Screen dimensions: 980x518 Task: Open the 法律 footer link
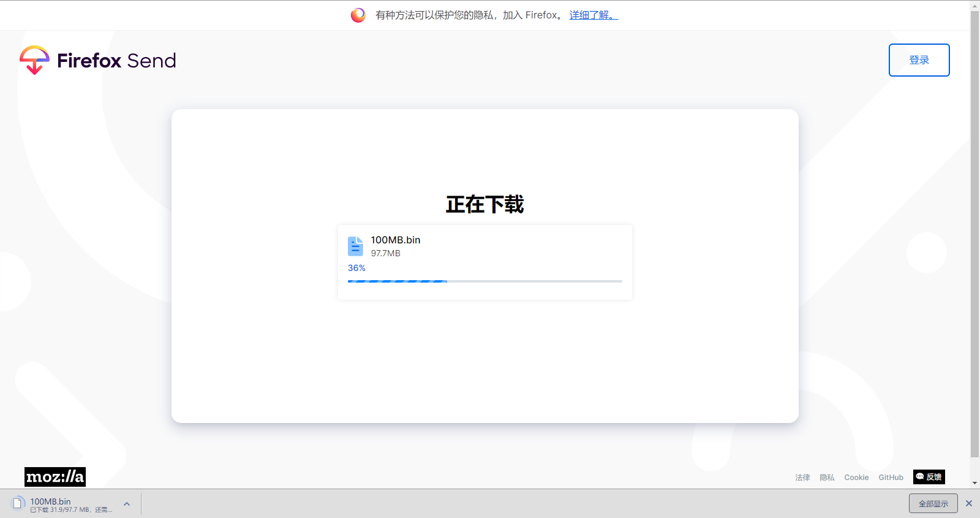coord(802,478)
